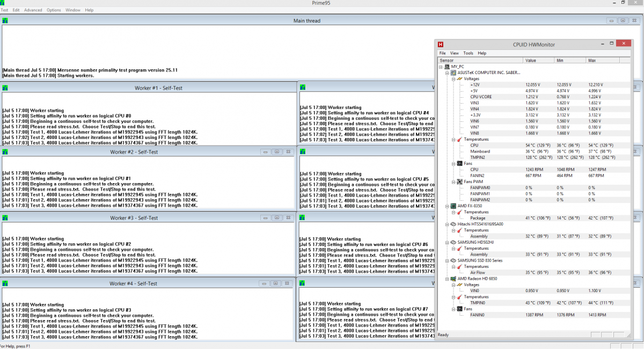Open the Test menu in Prime95
Screen dimensions: 644x349
coord(4,10)
